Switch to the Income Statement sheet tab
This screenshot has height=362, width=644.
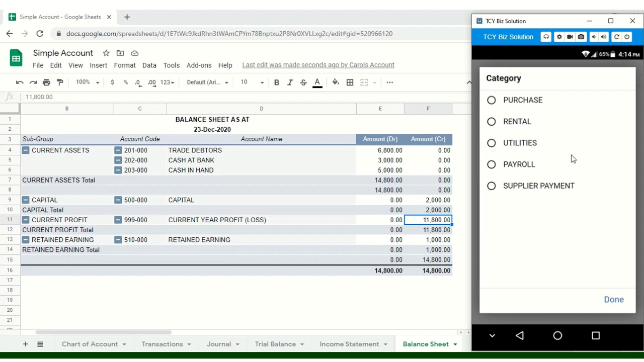tap(349, 344)
